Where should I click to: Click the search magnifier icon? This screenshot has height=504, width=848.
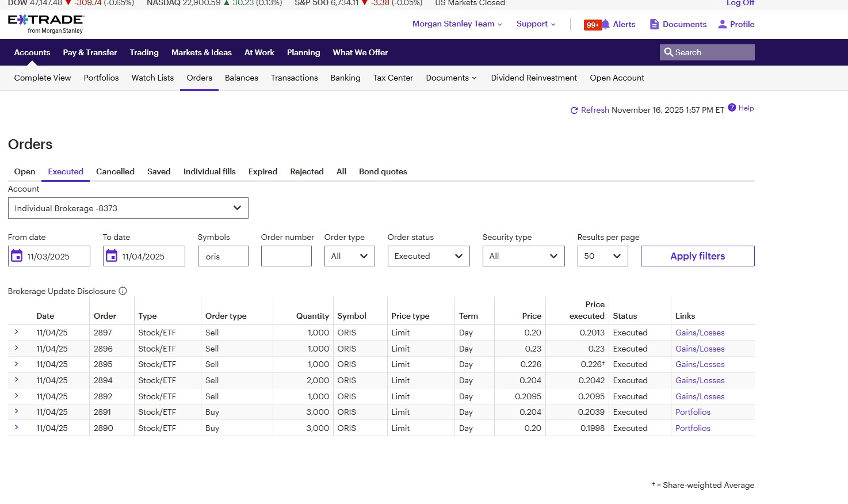[669, 52]
